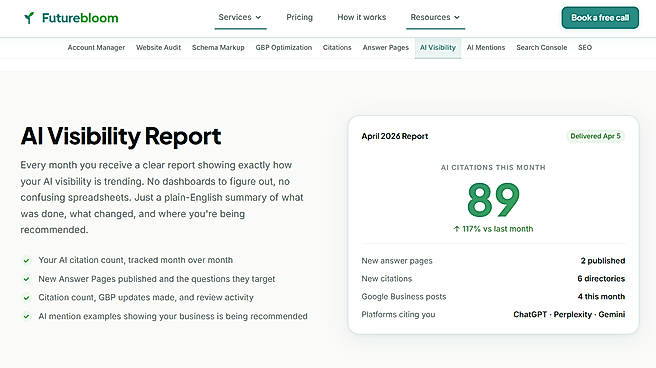Image resolution: width=656 pixels, height=368 pixels.
Task: Click 'New Answer Pages published' list text
Action: coord(156,279)
